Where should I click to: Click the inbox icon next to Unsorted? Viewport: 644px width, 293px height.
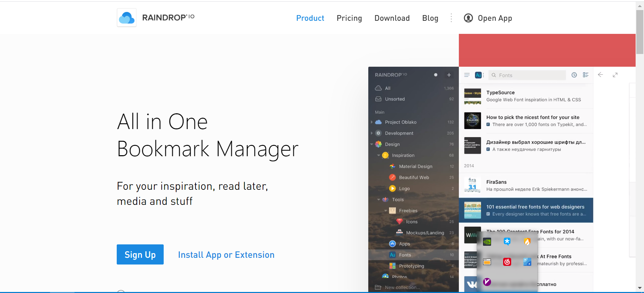378,99
